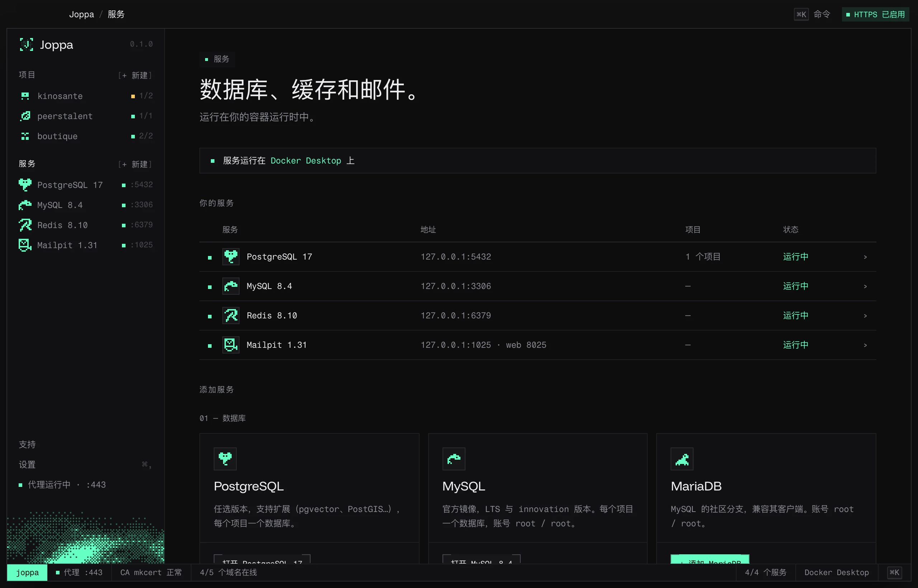Expand the Redis 8.10 row chevron
The image size is (918, 588).
[865, 316]
